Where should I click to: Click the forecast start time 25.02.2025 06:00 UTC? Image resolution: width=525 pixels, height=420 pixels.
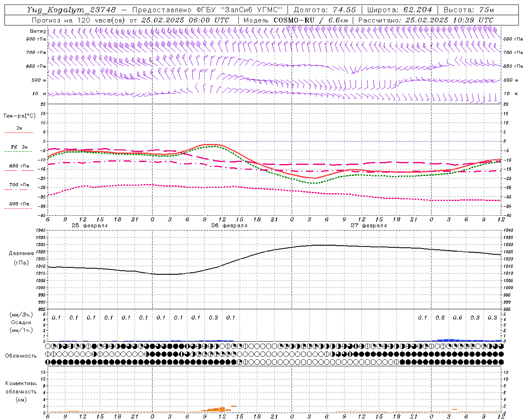(x=185, y=20)
